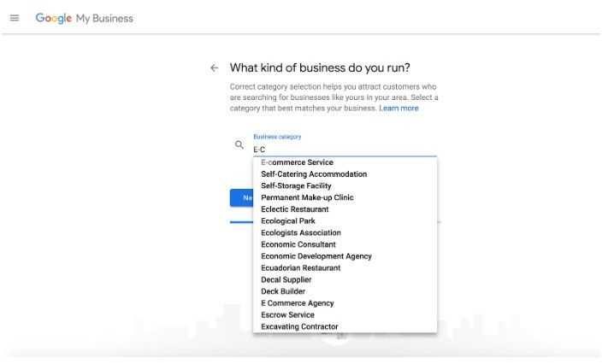
Task: Select E Commerce Agency option
Action: pos(298,303)
